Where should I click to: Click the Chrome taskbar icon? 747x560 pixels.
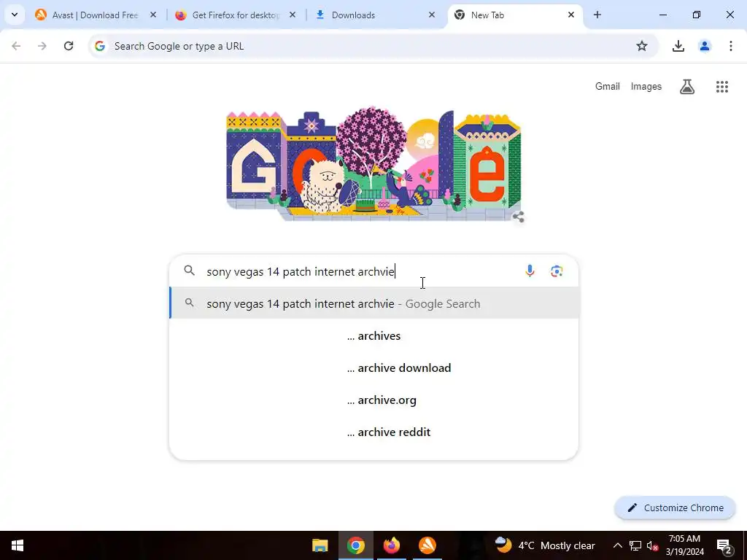tap(356, 545)
